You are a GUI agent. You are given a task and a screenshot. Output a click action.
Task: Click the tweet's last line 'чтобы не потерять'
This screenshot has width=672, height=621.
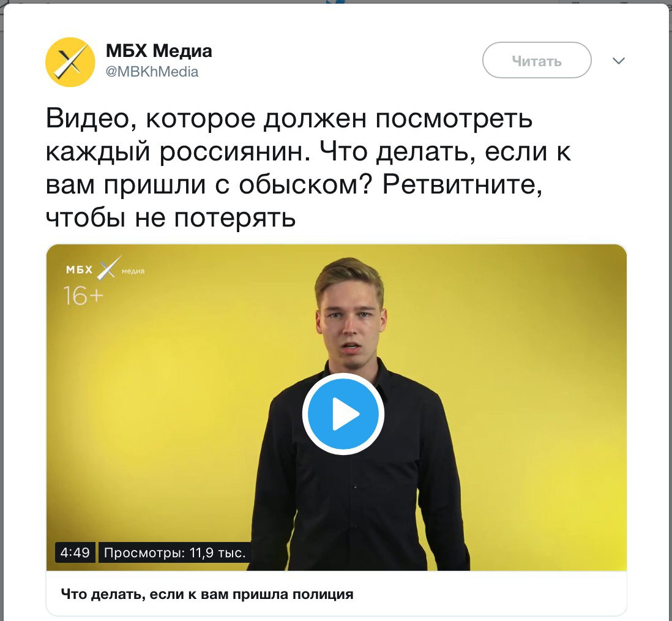click(171, 218)
